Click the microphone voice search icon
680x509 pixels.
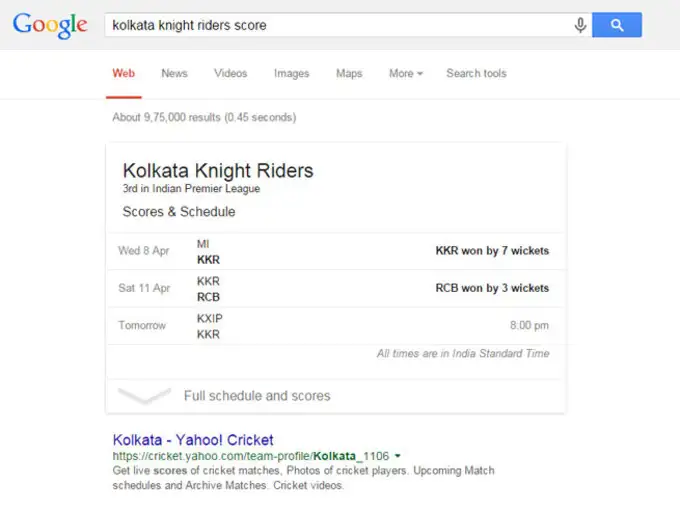pos(580,25)
